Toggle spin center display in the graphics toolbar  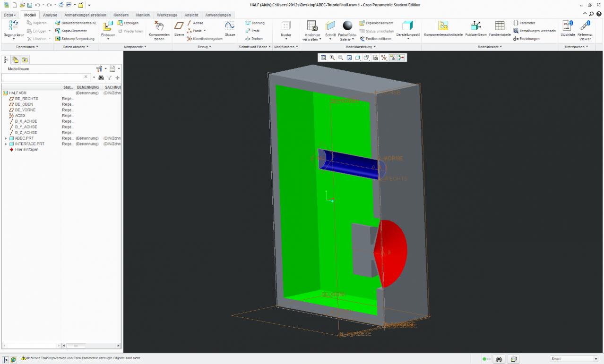click(401, 58)
